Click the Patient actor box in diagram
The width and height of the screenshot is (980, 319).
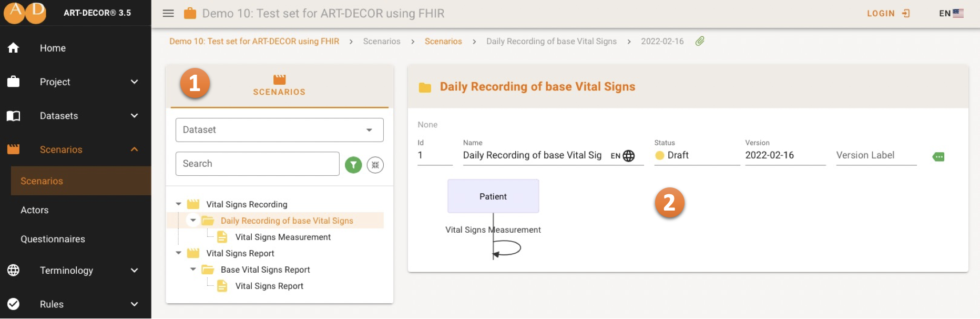(x=493, y=196)
